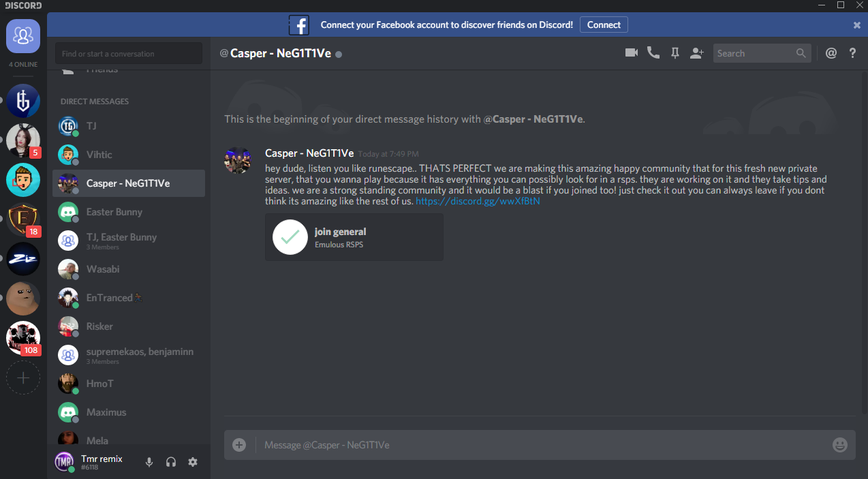Open user settings gear
Viewport: 868px width, 479px height.
pos(193,462)
